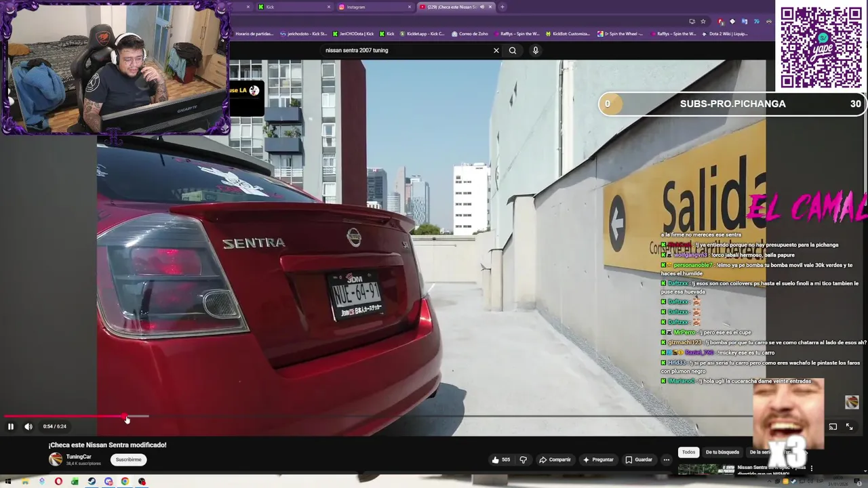Cast video using the cast icon
This screenshot has height=488, width=868.
tap(833, 426)
